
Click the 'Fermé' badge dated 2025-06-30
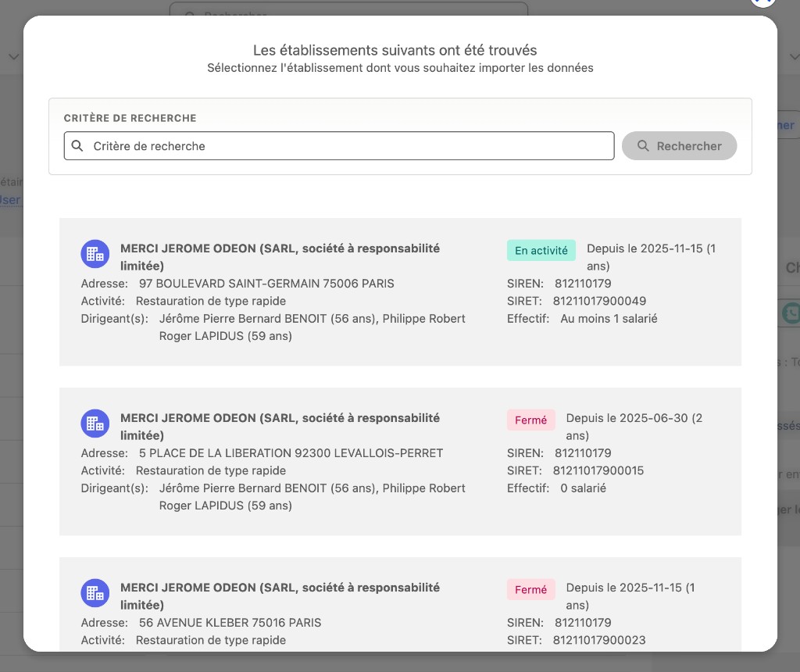click(530, 420)
